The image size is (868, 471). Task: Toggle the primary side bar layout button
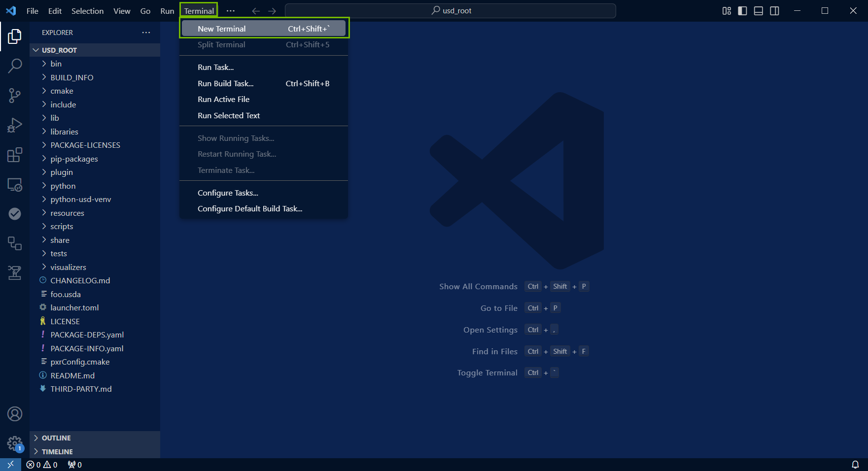click(x=742, y=11)
